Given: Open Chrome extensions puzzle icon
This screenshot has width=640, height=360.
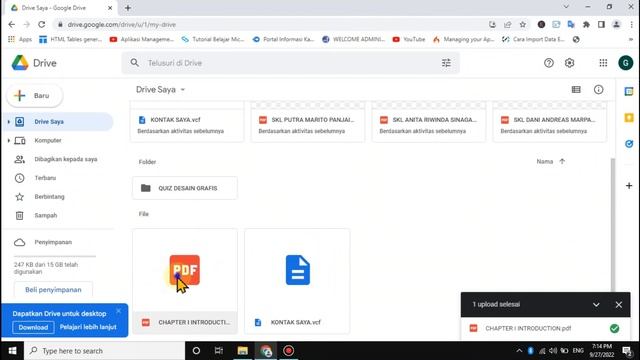Looking at the screenshot, I should click(586, 24).
